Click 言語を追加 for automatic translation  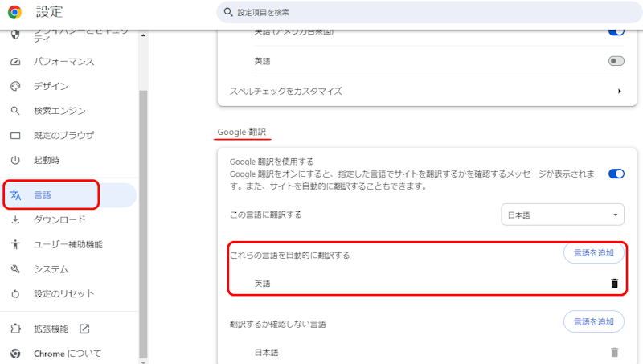pos(593,253)
